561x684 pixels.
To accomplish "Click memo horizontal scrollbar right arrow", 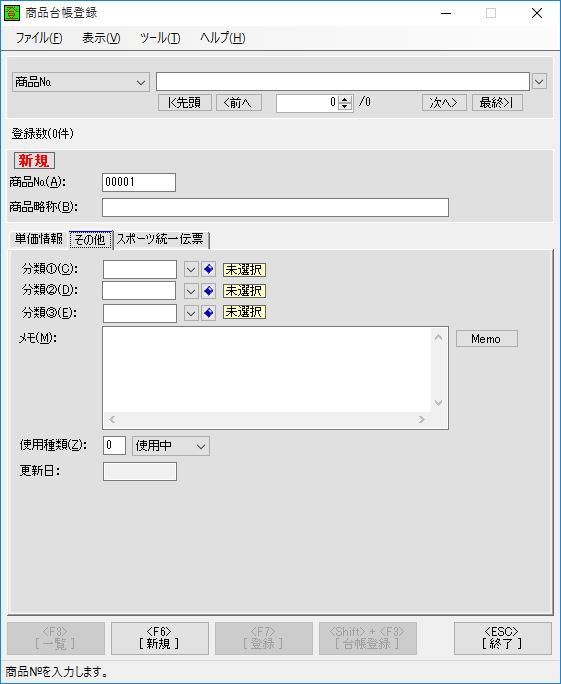I will click(421, 420).
